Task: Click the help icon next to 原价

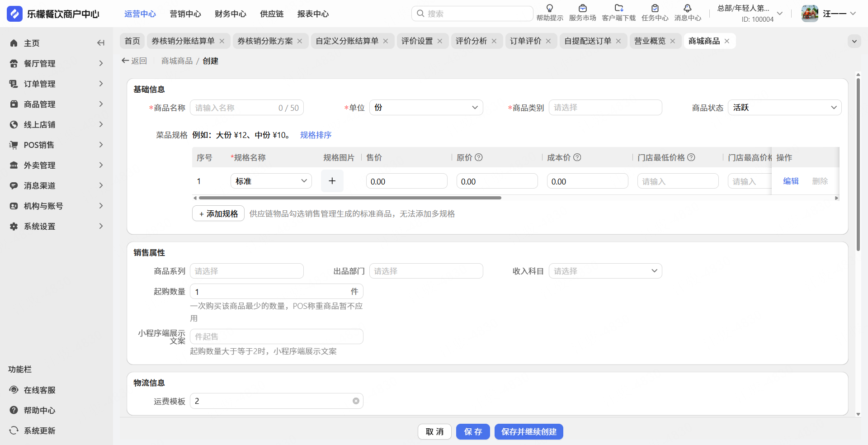Action: tap(479, 157)
